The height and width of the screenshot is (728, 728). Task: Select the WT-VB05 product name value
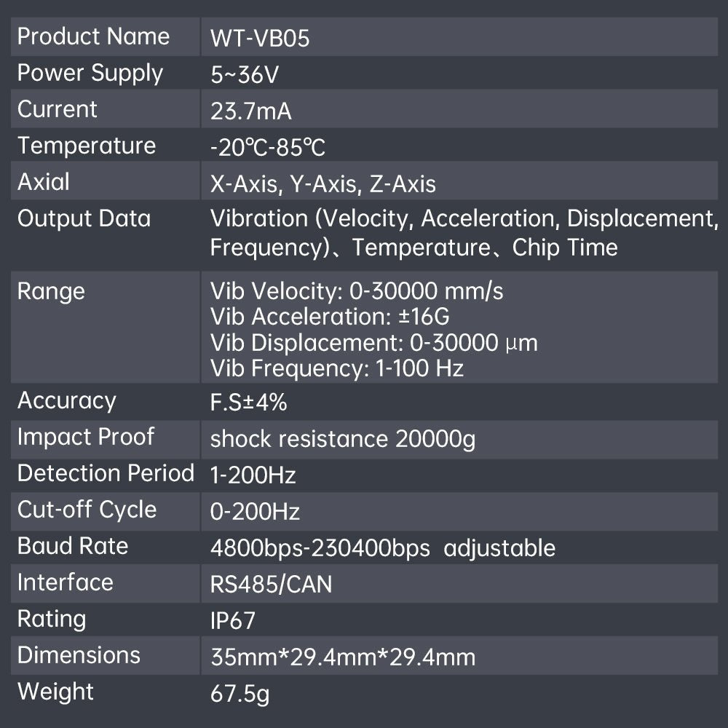260,39
